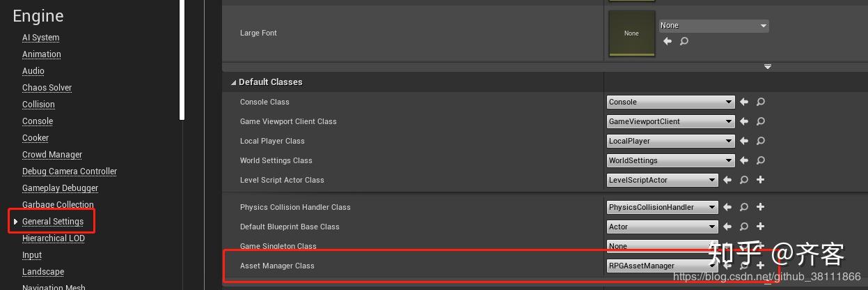Open the AI System settings page
The width and height of the screenshot is (868, 290).
(40, 38)
